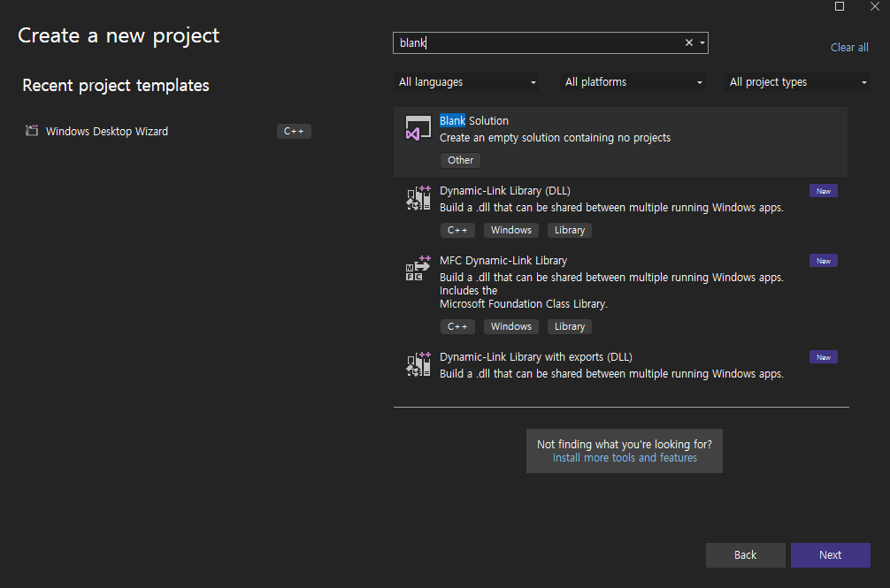The height and width of the screenshot is (588, 890).
Task: Open search history dropdown arrow in search box
Action: pos(702,43)
